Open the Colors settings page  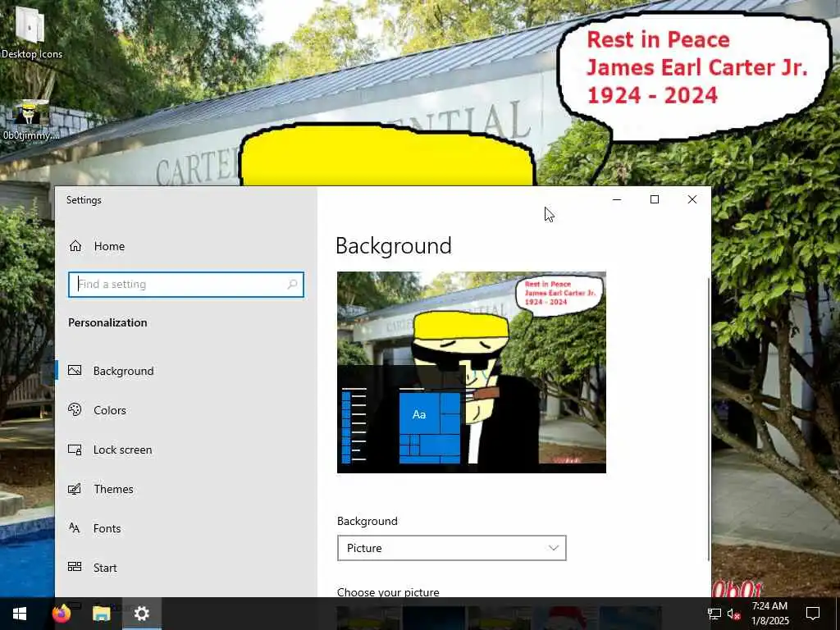click(110, 410)
